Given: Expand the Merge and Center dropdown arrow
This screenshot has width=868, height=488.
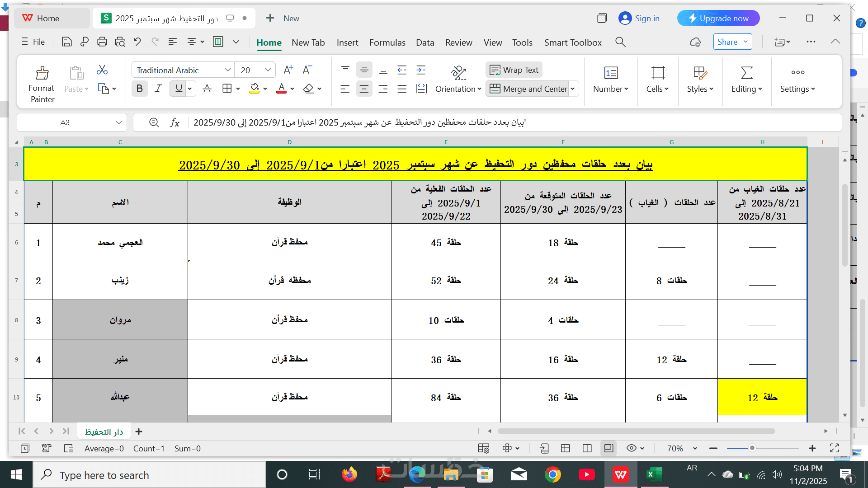Looking at the screenshot, I should [573, 89].
